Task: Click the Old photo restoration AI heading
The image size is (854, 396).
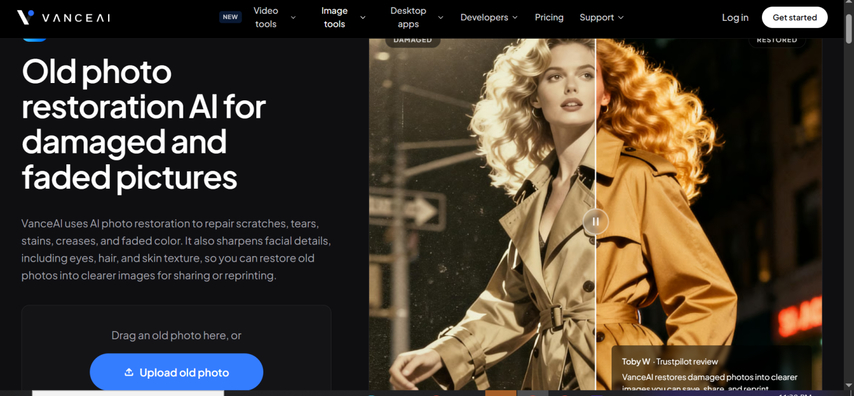Action: point(144,125)
